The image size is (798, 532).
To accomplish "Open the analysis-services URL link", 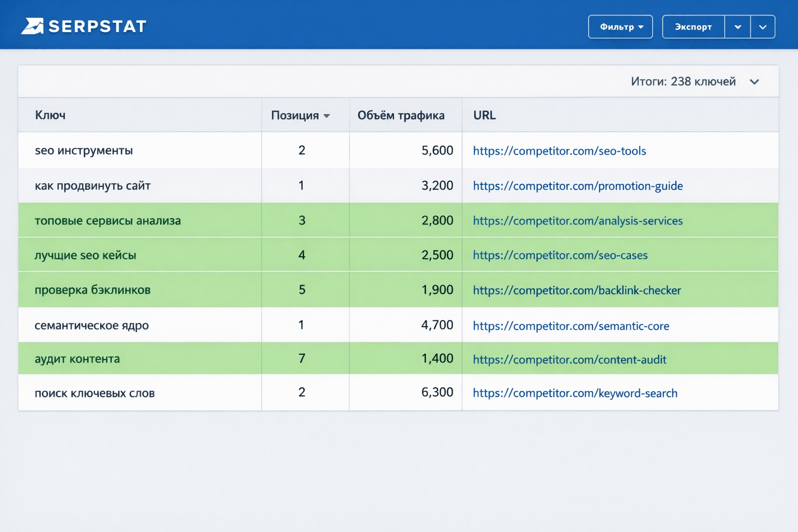I will [x=578, y=221].
